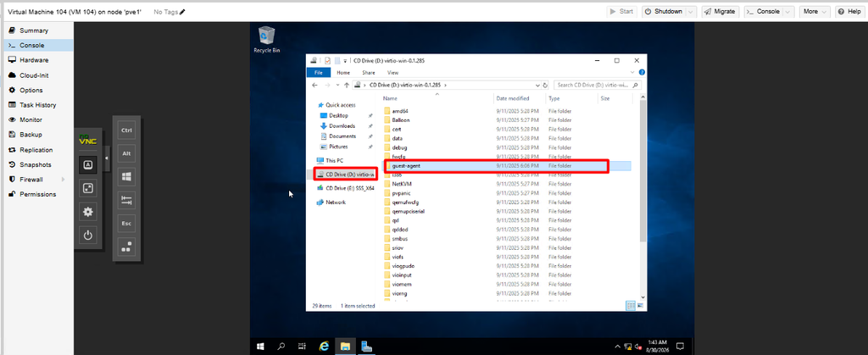Open Task History
The width and height of the screenshot is (868, 355).
tap(37, 105)
